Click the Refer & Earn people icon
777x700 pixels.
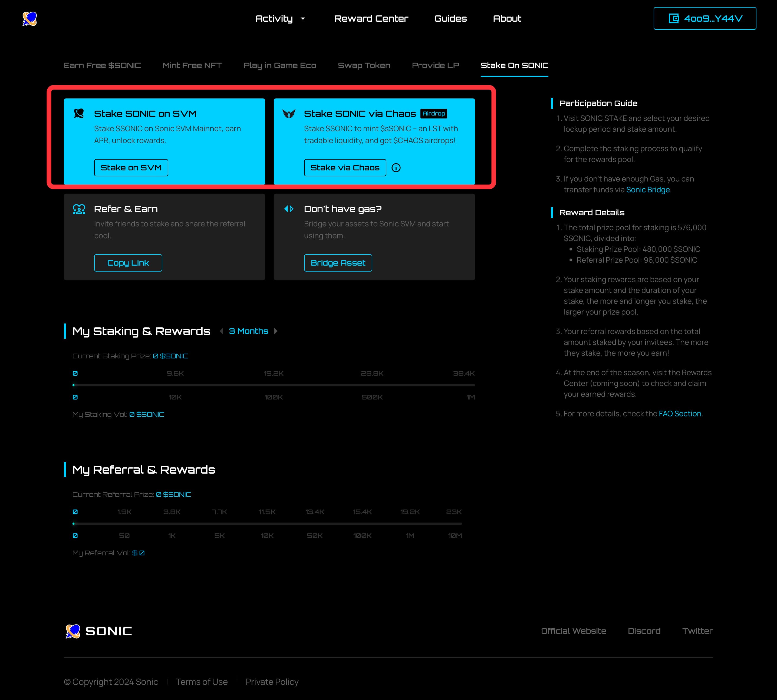pos(79,209)
